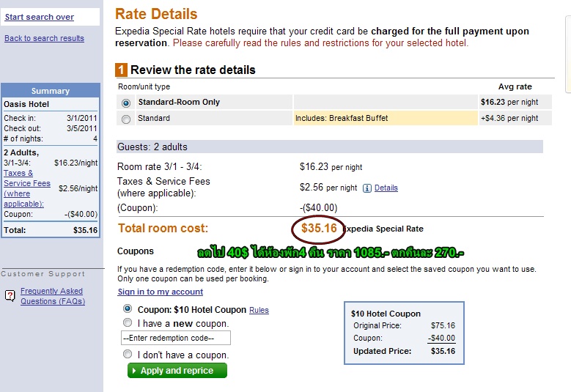This screenshot has height=392, width=571.
Task: Click the circled total price $35.16
Action: click(x=319, y=229)
